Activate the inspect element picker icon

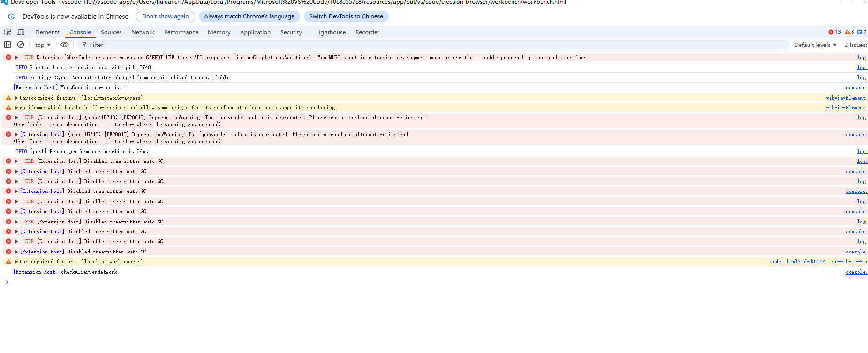[8, 32]
